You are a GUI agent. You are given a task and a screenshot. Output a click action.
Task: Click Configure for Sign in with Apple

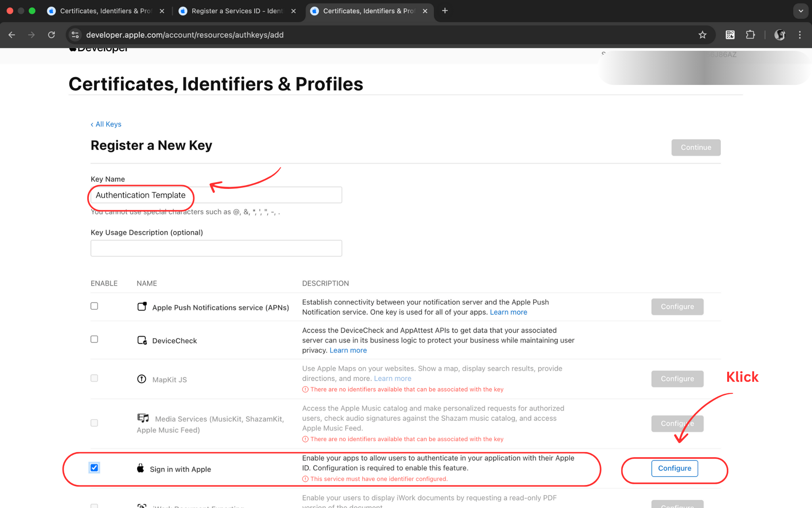(674, 468)
